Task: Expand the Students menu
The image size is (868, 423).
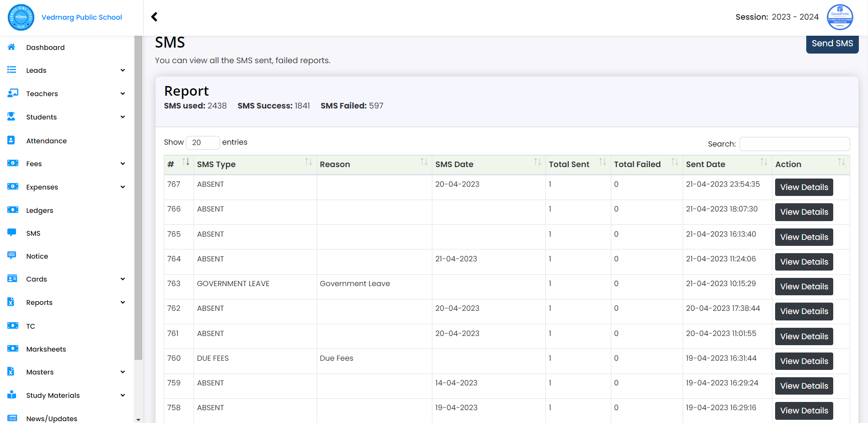Action: [123, 117]
